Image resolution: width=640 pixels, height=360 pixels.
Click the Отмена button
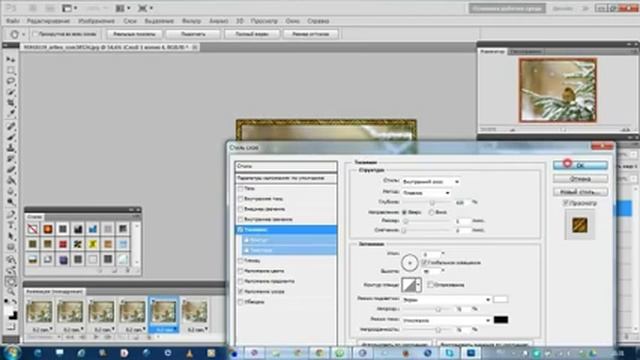(x=580, y=178)
